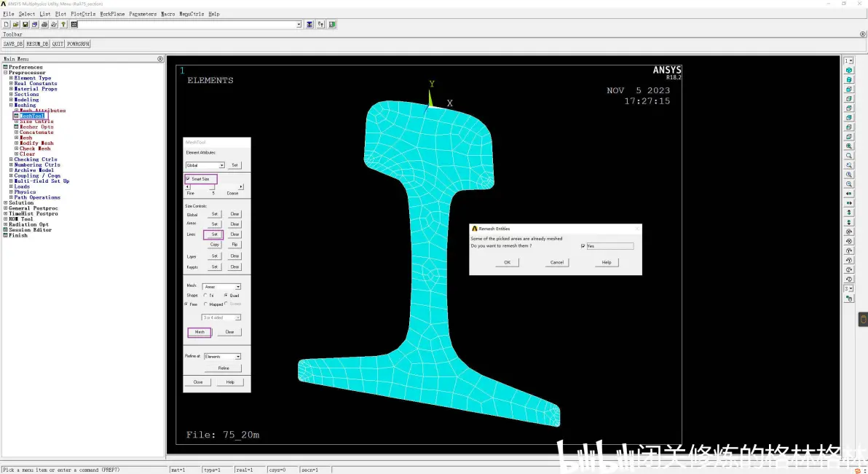Click Smart Size slider right (Coarse) arrow
868x474 pixels.
(x=241, y=187)
